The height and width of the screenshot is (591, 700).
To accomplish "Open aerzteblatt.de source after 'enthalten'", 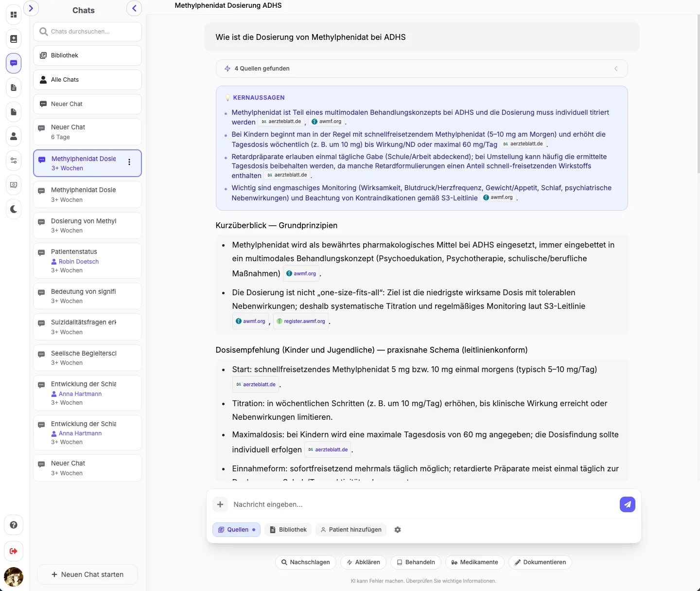I will [x=287, y=175].
